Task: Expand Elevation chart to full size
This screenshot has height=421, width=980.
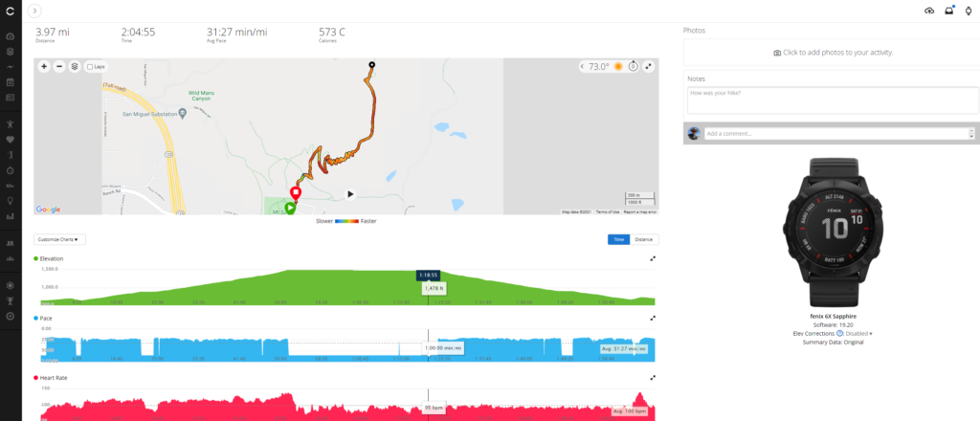Action: point(653,258)
